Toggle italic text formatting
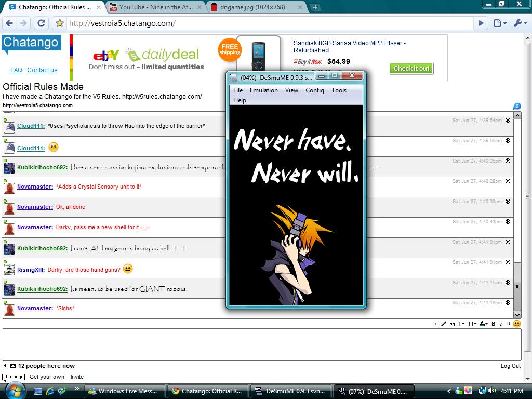The width and height of the screenshot is (532, 399). [501, 324]
